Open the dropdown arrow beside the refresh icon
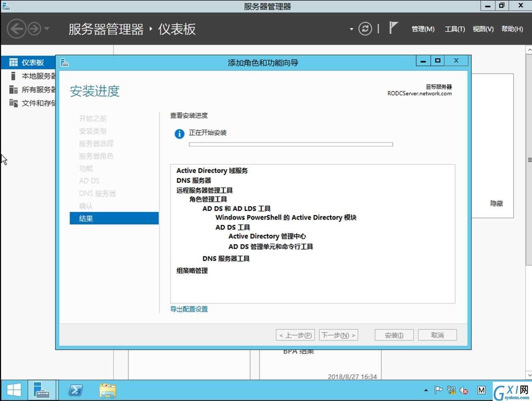 [x=351, y=29]
